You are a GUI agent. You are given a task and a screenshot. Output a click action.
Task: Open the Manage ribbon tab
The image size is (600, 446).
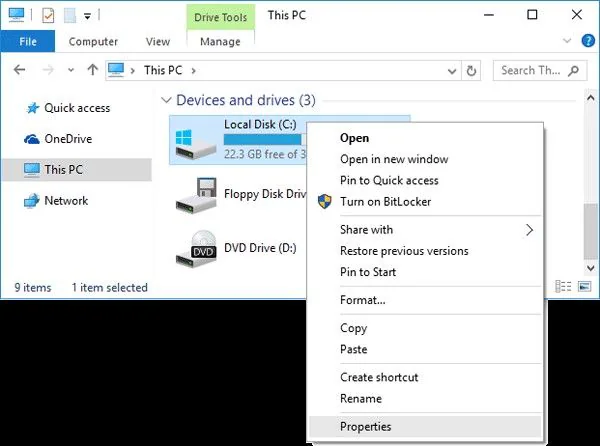tap(220, 41)
